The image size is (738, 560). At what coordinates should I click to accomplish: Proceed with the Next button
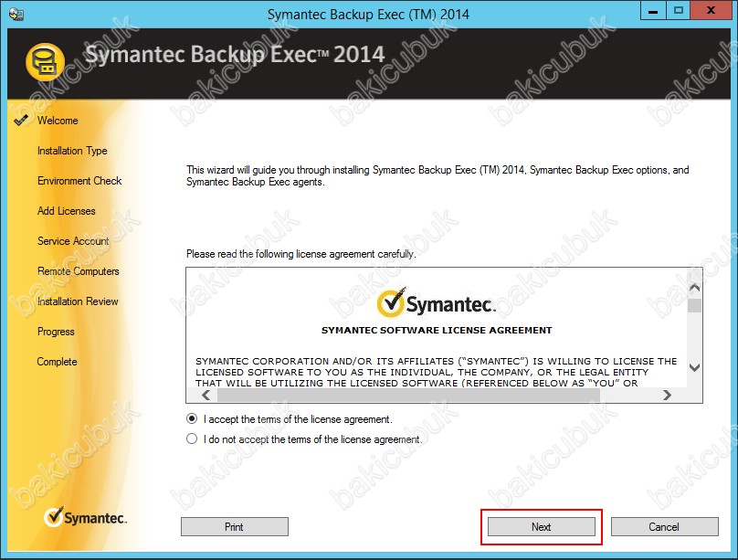(x=542, y=526)
